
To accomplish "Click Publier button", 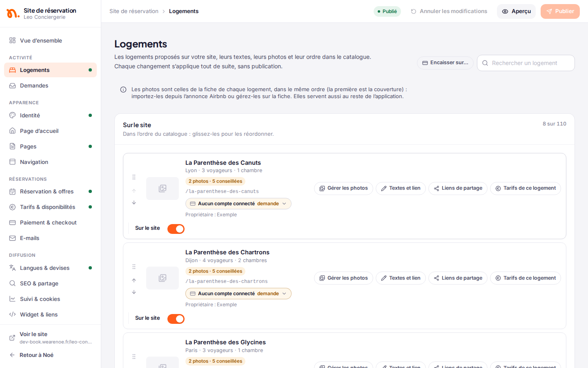I will point(560,11).
